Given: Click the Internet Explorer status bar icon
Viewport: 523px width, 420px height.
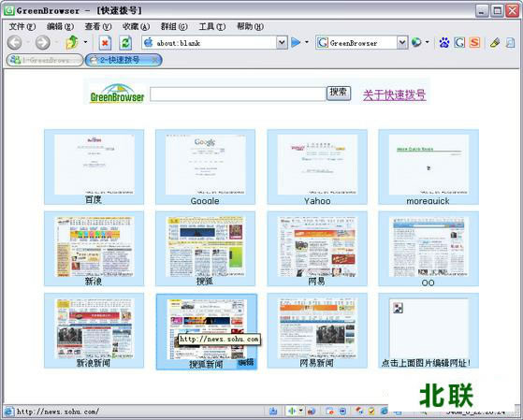Looking at the screenshot, I should 384,411.
